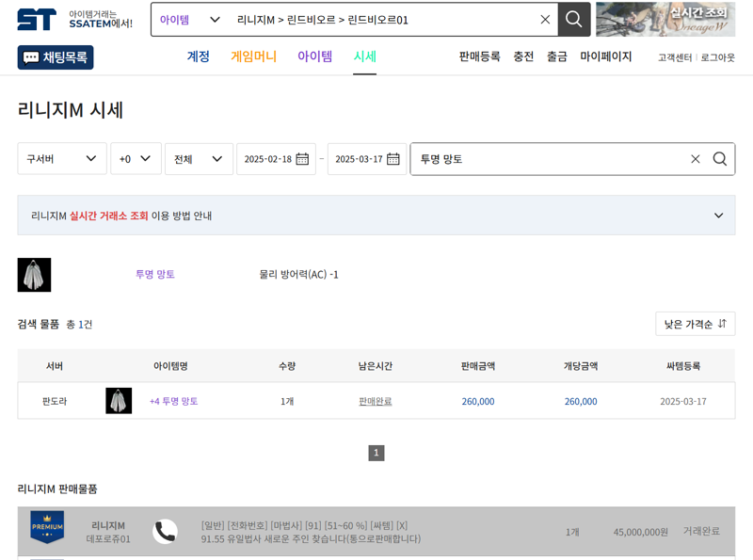Open the +0 enchant level dropdown
Image resolution: width=753 pixels, height=560 pixels.
136,158
